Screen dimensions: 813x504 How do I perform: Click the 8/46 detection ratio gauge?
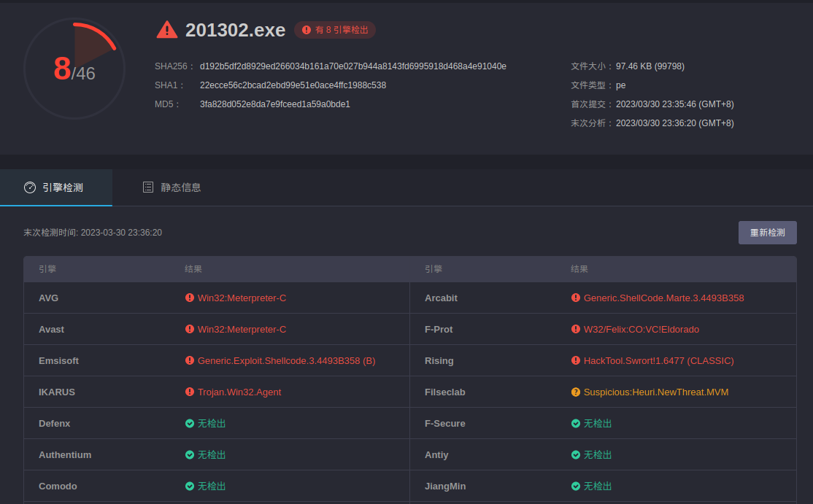coord(74,69)
